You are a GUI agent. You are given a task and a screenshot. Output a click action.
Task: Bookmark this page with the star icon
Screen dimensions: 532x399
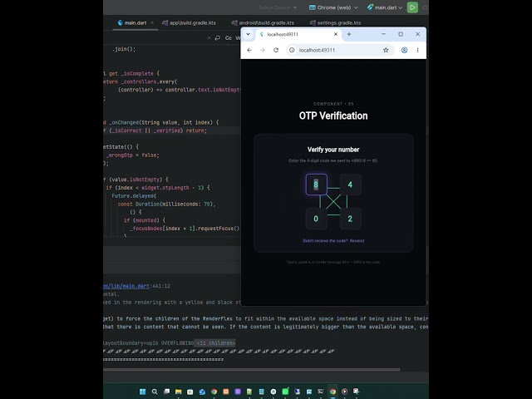coord(386,50)
